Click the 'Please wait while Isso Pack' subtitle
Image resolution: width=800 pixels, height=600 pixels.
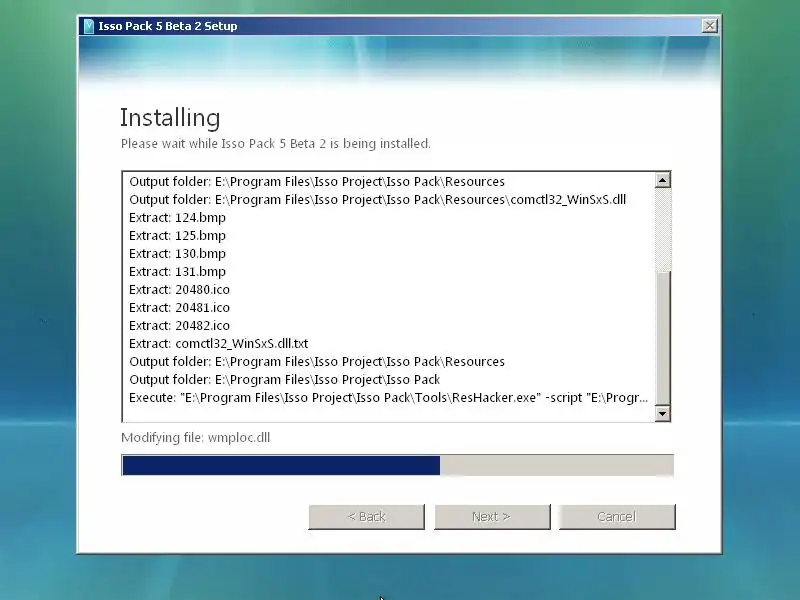(276, 144)
